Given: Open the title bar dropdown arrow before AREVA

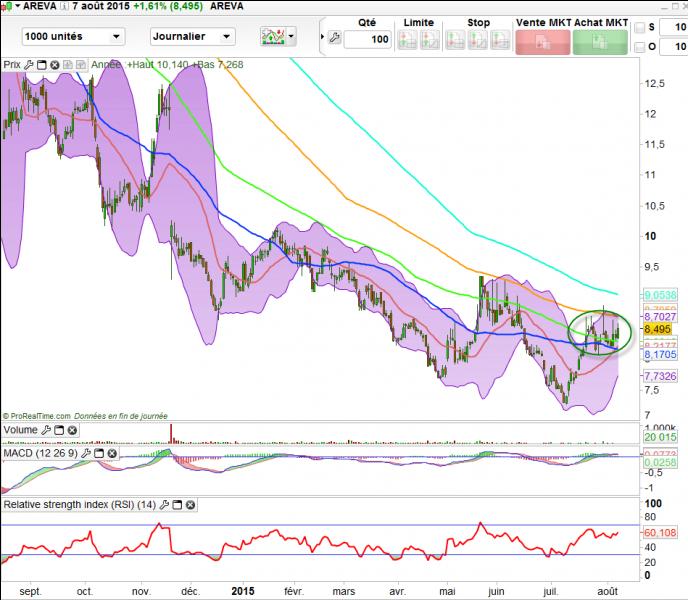Looking at the screenshot, I should coord(18,6).
